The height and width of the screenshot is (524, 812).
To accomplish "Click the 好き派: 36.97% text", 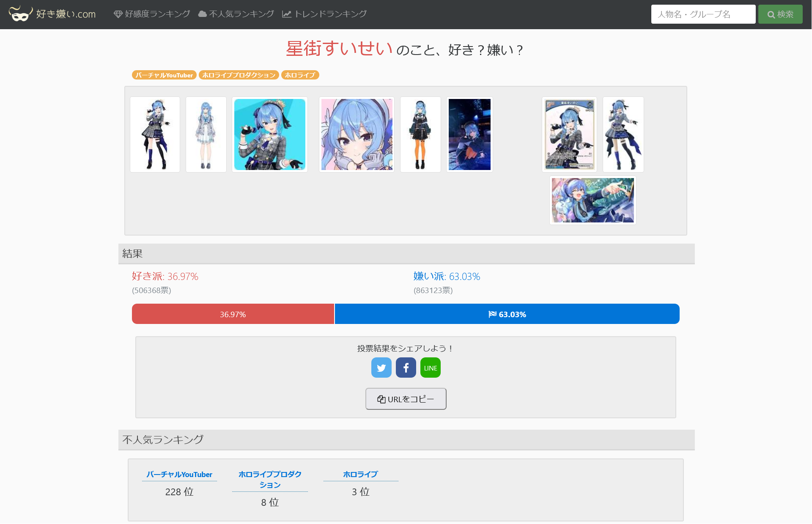I will [165, 276].
